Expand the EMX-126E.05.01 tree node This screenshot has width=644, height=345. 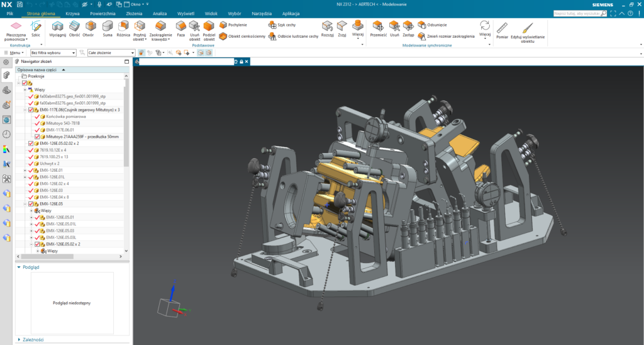[31, 218]
